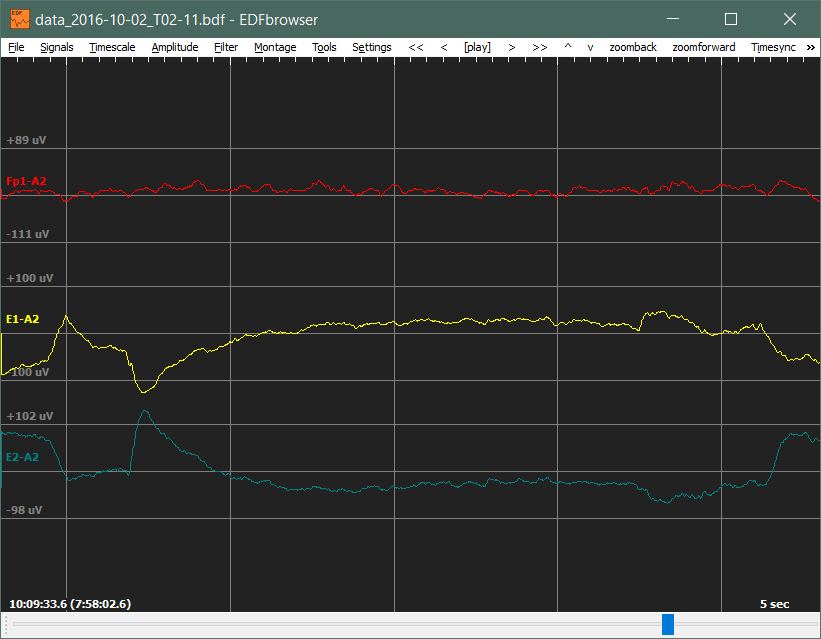821x639 pixels.
Task: Close the EDFbrowser window
Action: pos(790,19)
